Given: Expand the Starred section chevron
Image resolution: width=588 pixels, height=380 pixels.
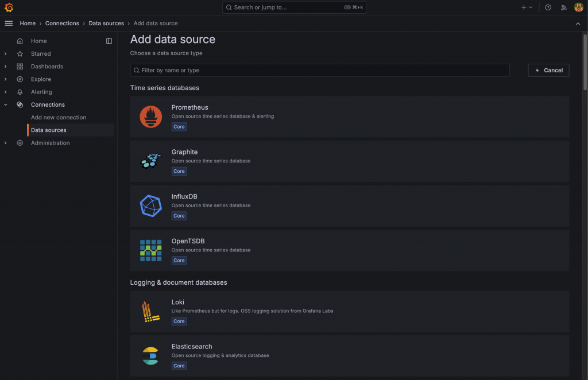Looking at the screenshot, I should [x=6, y=54].
